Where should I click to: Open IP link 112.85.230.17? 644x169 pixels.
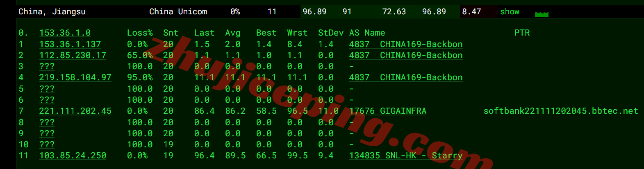73,55
